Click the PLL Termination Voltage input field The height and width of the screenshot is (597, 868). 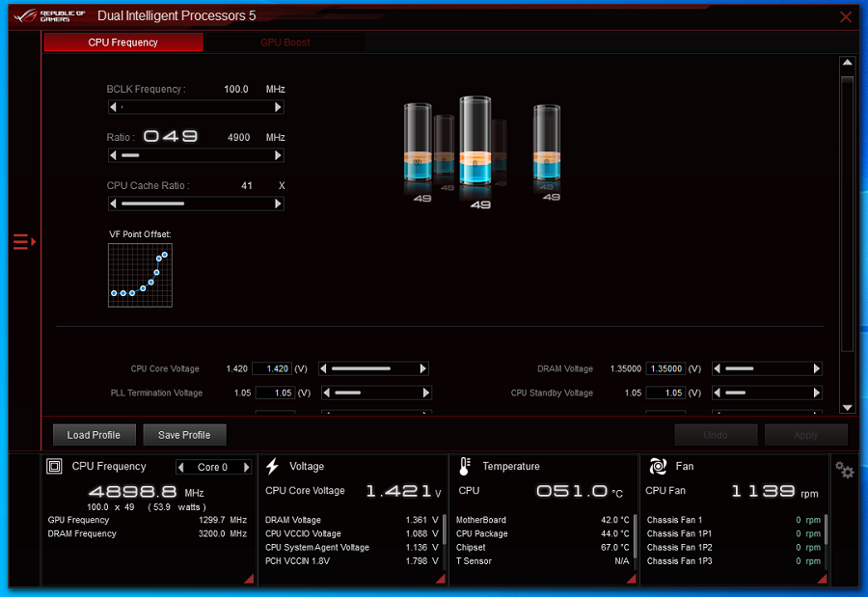coord(275,393)
